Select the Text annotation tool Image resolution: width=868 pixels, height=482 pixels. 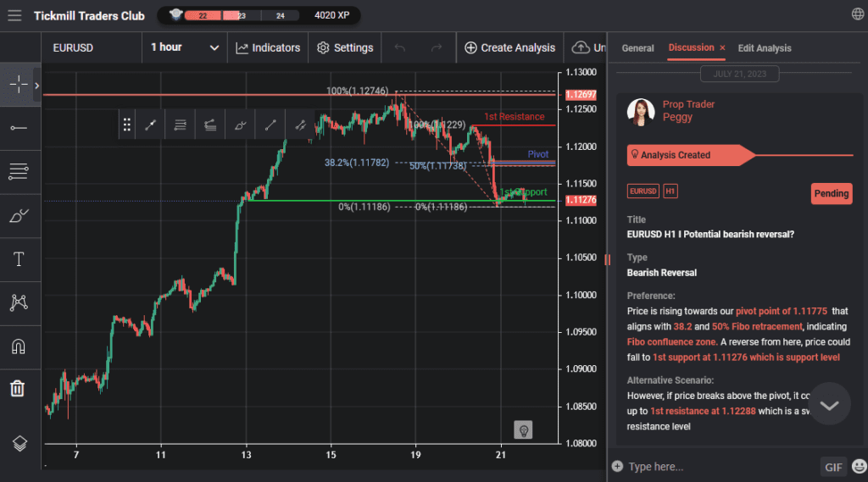pos(19,259)
